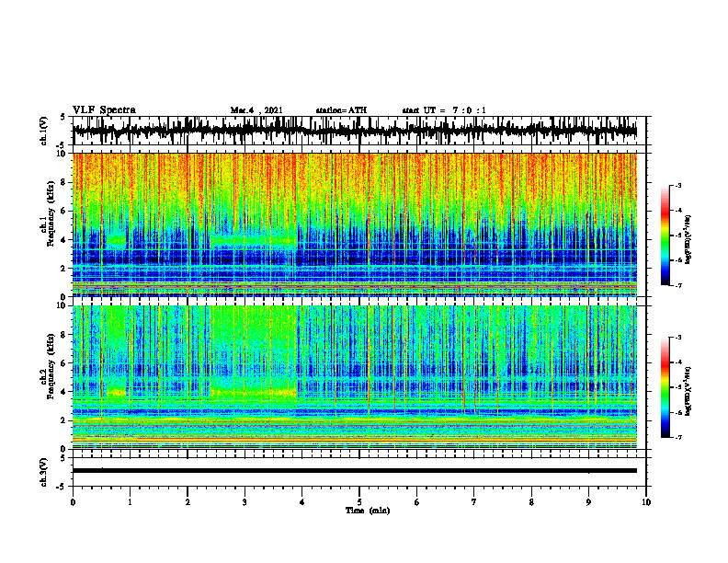Click time axis tick label "2"
Image resolution: width=728 pixels, height=563 pixels.
(x=188, y=502)
